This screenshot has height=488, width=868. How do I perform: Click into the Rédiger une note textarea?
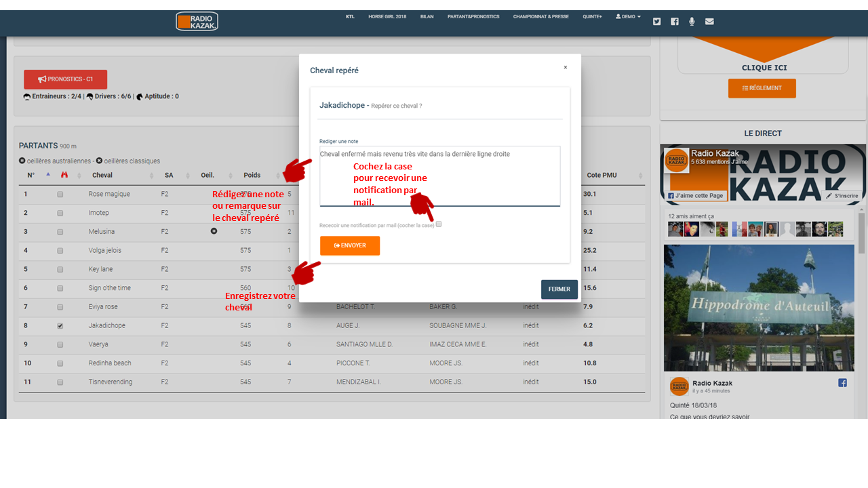[440, 176]
